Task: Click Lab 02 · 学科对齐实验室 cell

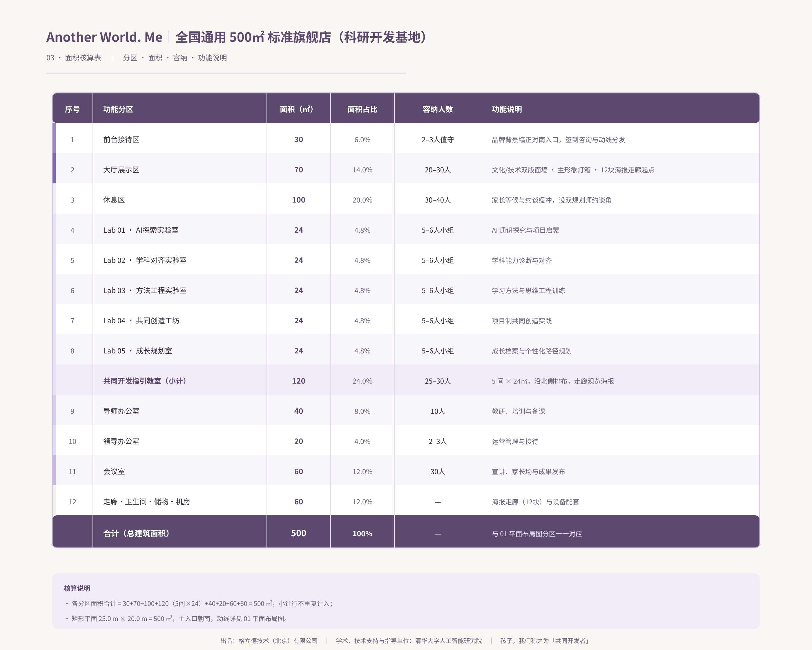Action: [x=145, y=260]
